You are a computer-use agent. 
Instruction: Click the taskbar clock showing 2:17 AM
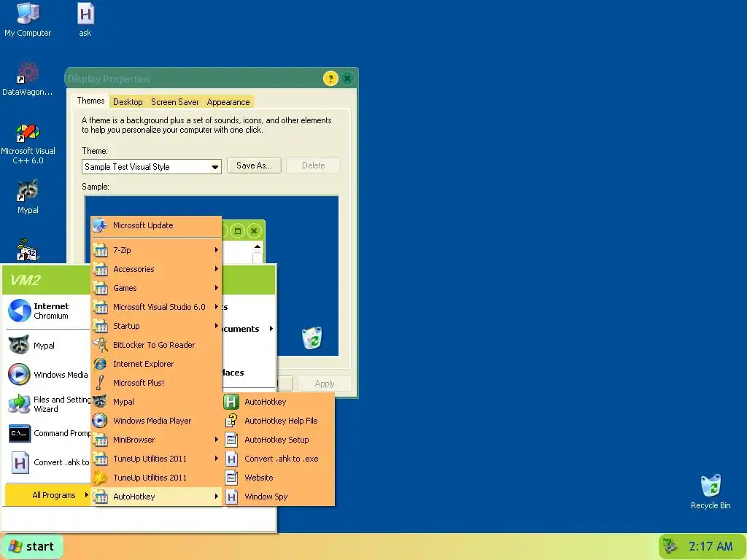711,546
